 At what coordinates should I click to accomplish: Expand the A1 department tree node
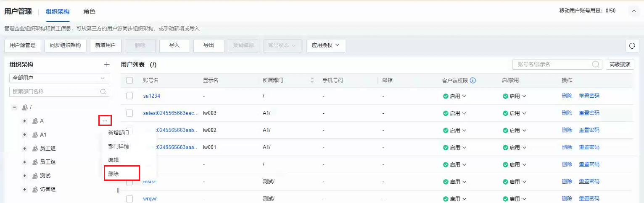click(x=25, y=135)
